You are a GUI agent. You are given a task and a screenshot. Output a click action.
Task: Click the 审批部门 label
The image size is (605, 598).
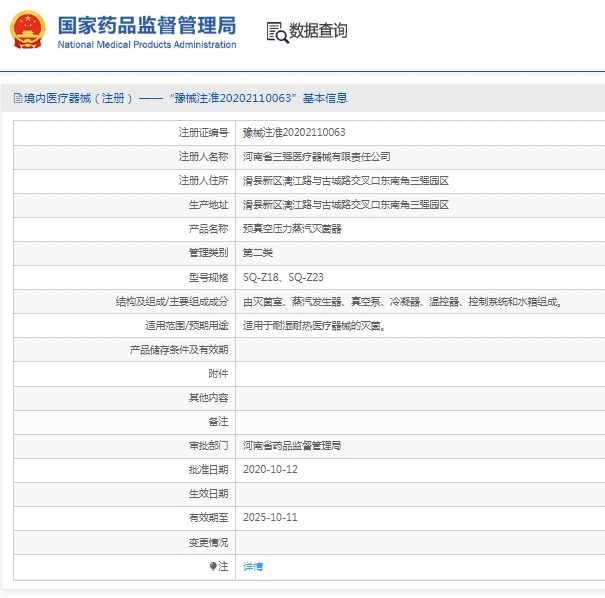(x=208, y=446)
